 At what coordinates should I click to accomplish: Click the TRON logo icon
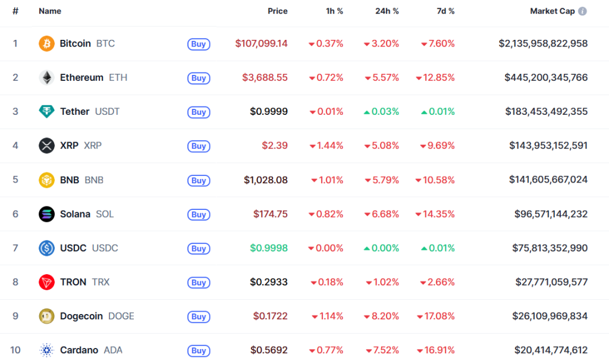[x=46, y=282]
